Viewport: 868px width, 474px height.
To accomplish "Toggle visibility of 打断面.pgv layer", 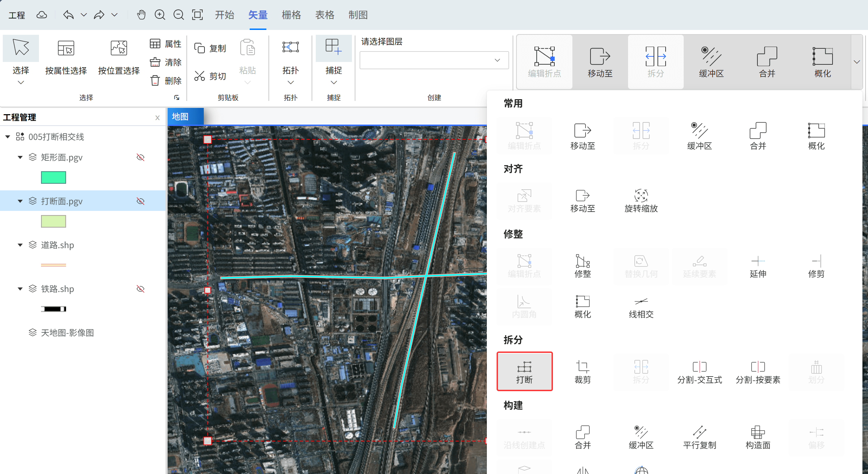I will click(140, 201).
